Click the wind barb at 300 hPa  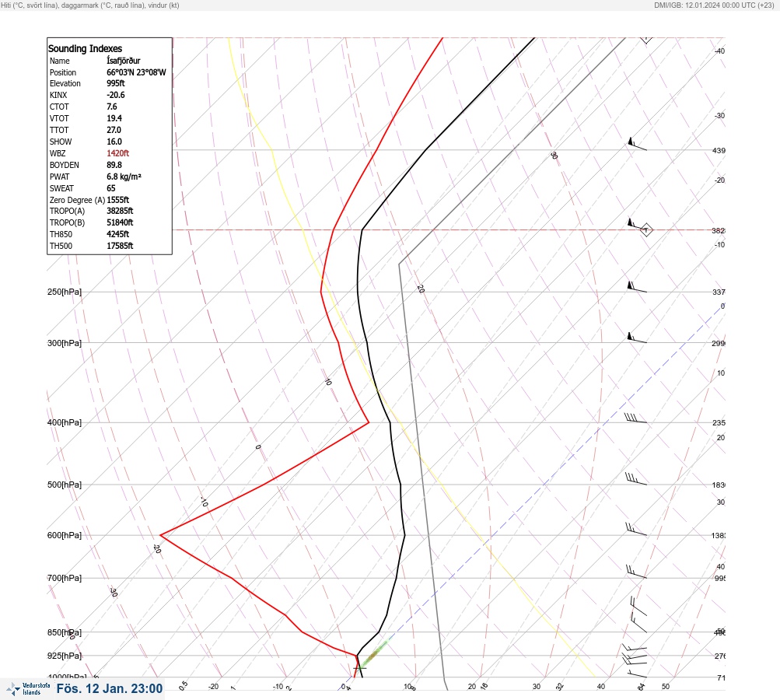tap(637, 338)
